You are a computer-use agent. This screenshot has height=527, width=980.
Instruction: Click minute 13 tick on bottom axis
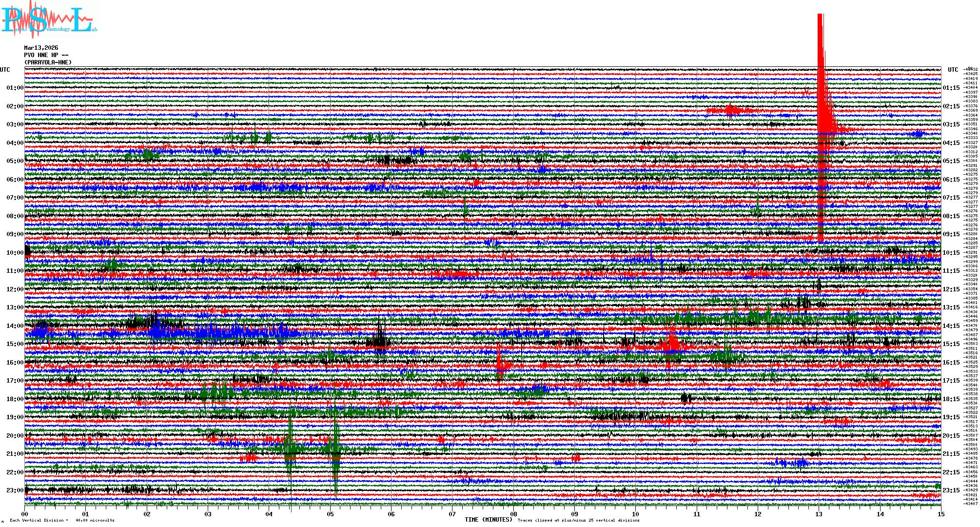819,514
